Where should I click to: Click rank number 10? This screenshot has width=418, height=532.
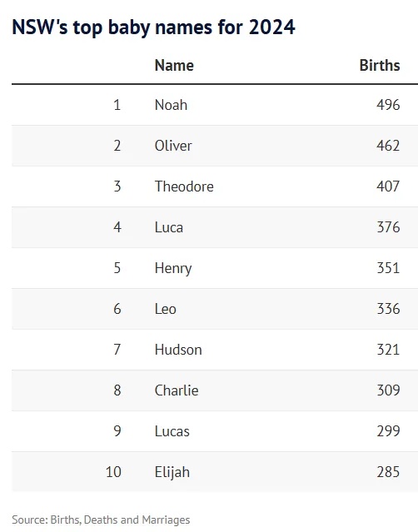tap(113, 472)
